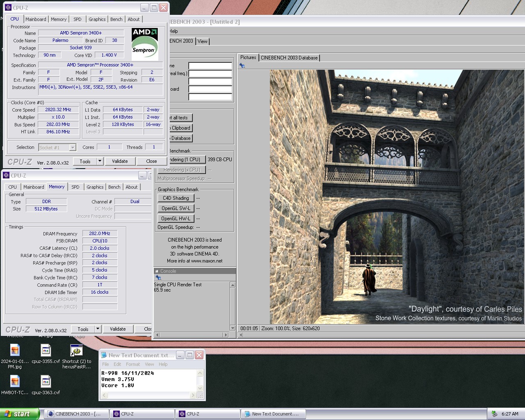Open the Socket #1 selection dropdown
Screen dimensions: 525x420
click(x=73, y=148)
